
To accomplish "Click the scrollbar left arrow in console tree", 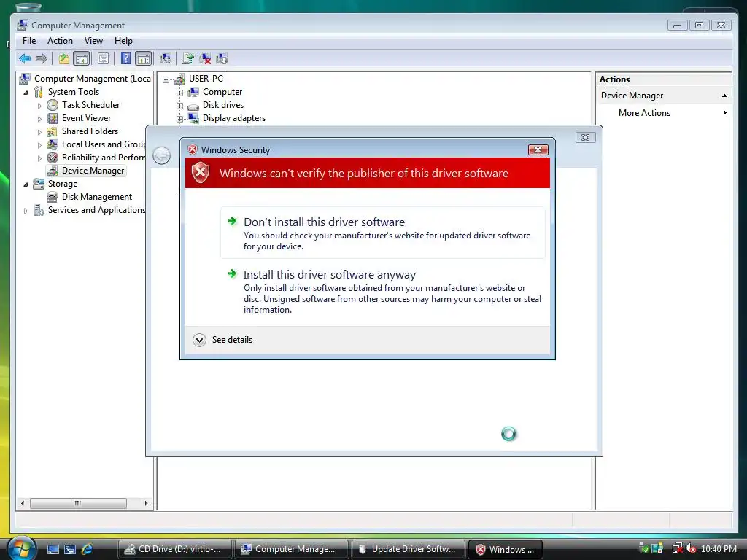I will pyautogui.click(x=23, y=503).
